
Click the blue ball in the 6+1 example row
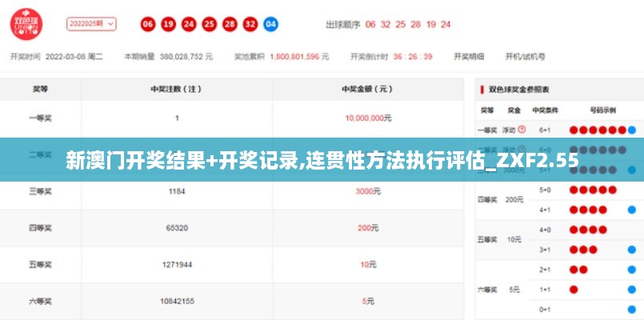point(632,130)
